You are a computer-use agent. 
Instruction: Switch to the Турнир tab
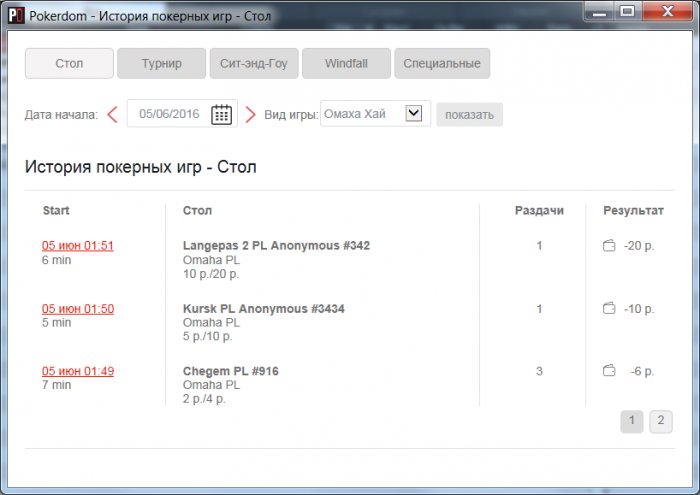click(162, 63)
